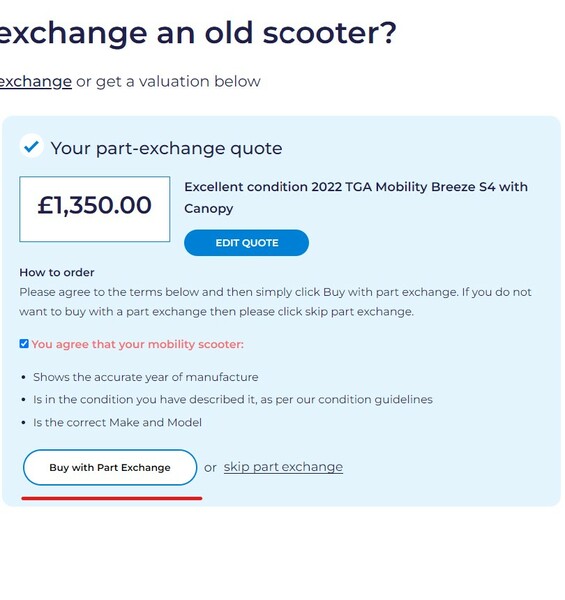Select the 'Excellent condition 2022 TGA Mobility' text line
Image resolution: width=565 pixels, height=600 pixels.
point(356,187)
